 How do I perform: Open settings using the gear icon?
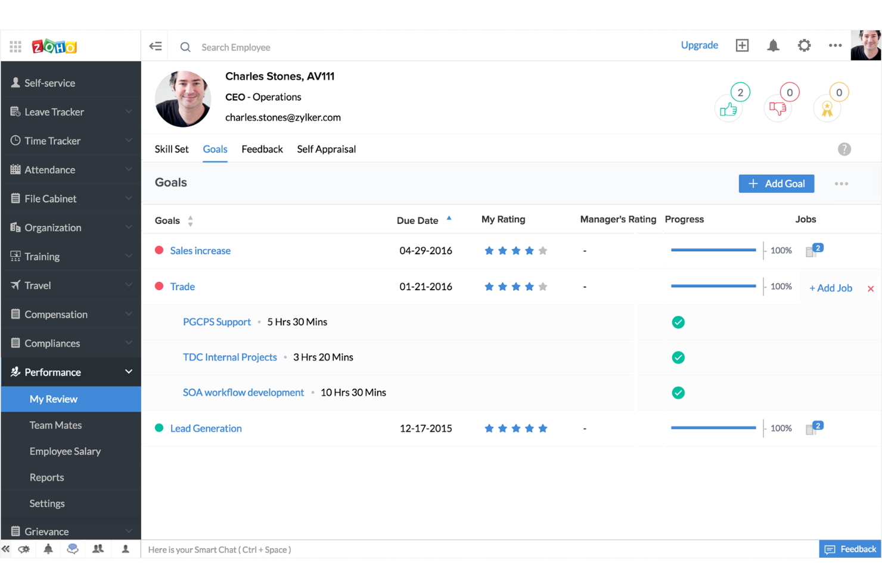[x=804, y=45]
